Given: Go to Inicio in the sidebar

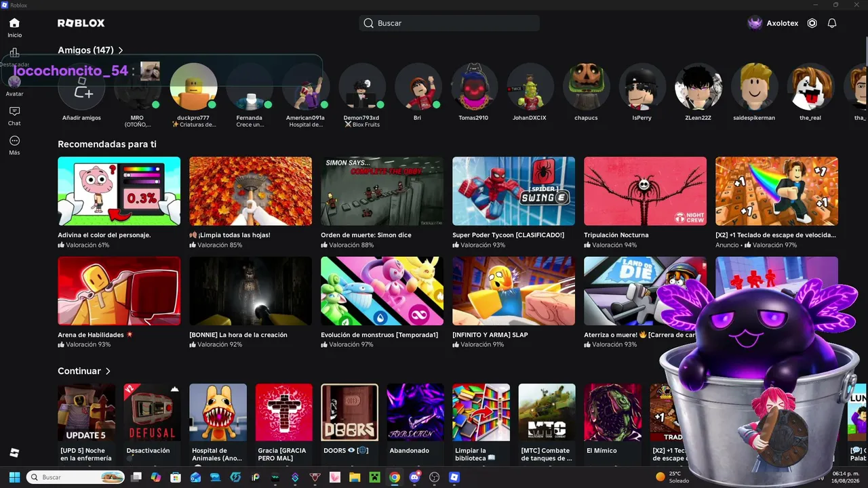Looking at the screenshot, I should [x=14, y=27].
